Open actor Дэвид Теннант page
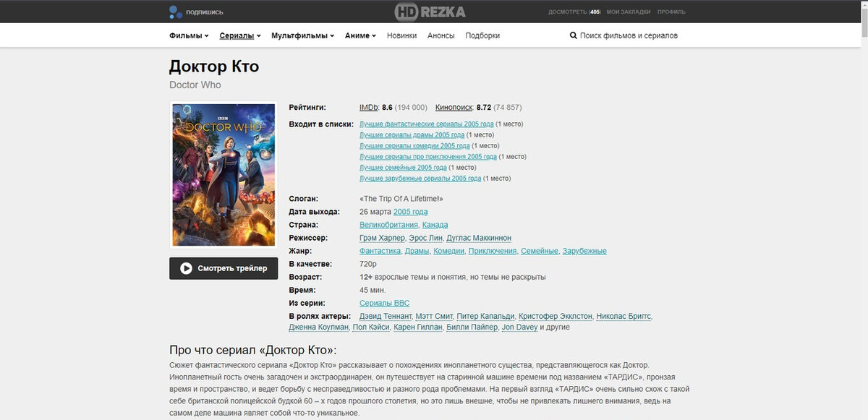 point(386,316)
